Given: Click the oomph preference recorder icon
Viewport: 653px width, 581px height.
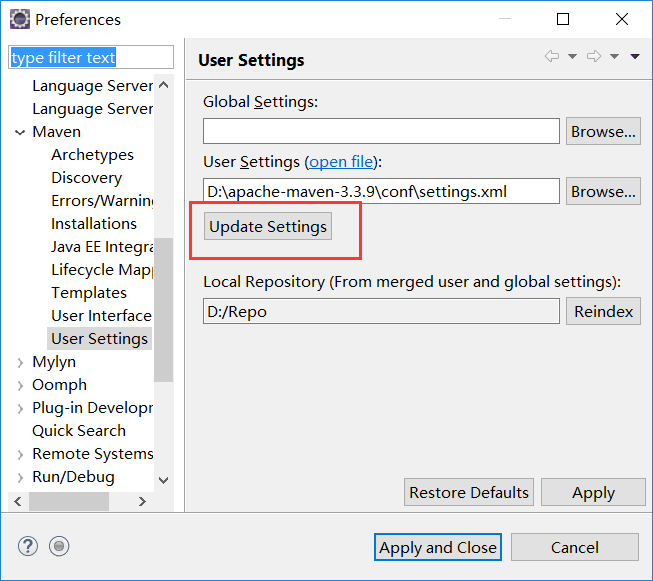Looking at the screenshot, I should click(x=59, y=546).
